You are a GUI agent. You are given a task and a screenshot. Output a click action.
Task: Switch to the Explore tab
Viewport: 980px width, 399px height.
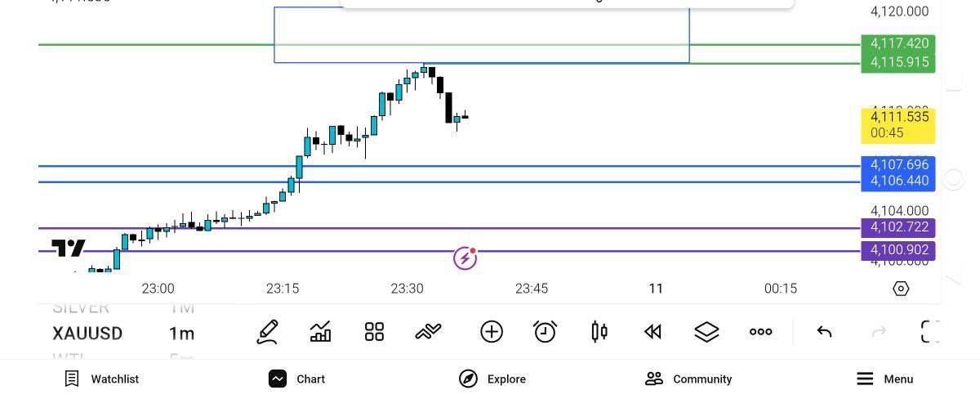[492, 379]
